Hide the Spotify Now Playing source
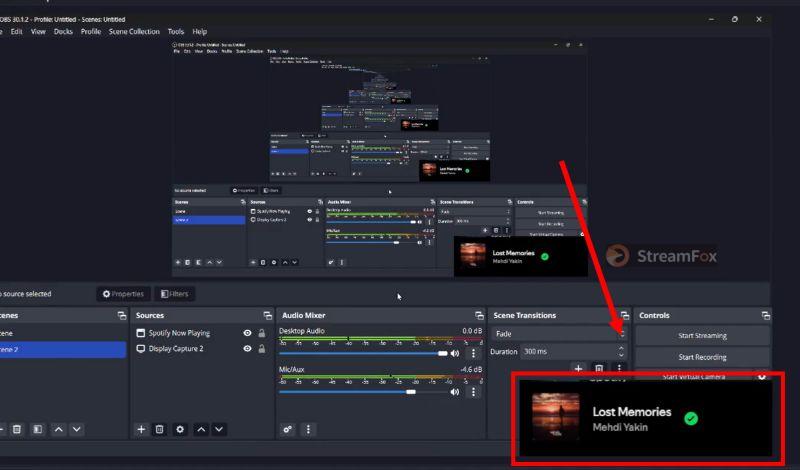Screen dimensions: 800x470 (x=247, y=333)
